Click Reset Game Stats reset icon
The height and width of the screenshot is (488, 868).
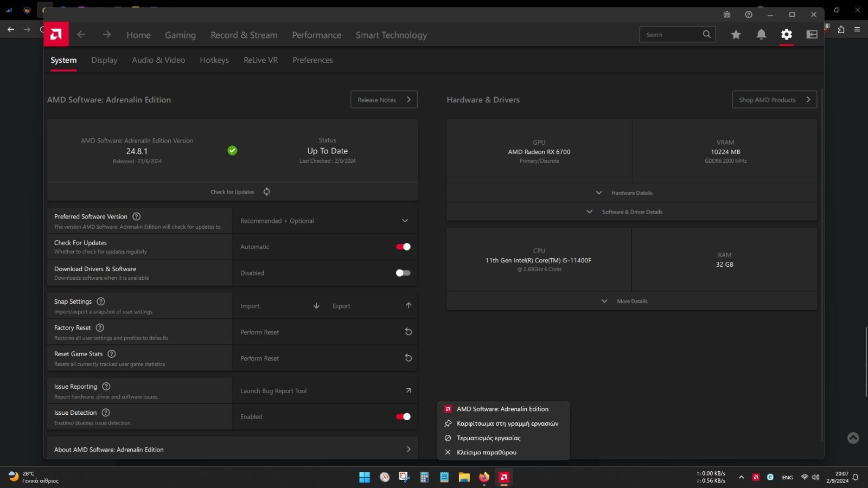[409, 358]
